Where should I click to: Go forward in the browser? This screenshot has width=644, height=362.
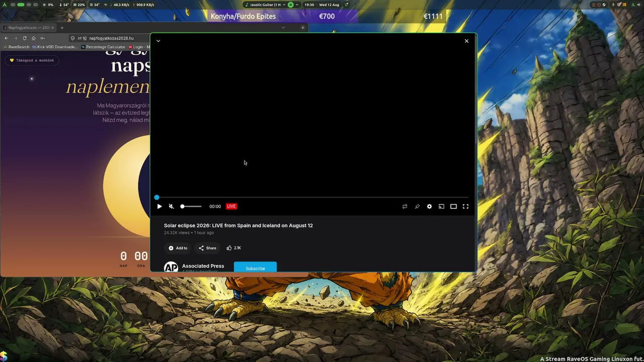(16, 38)
